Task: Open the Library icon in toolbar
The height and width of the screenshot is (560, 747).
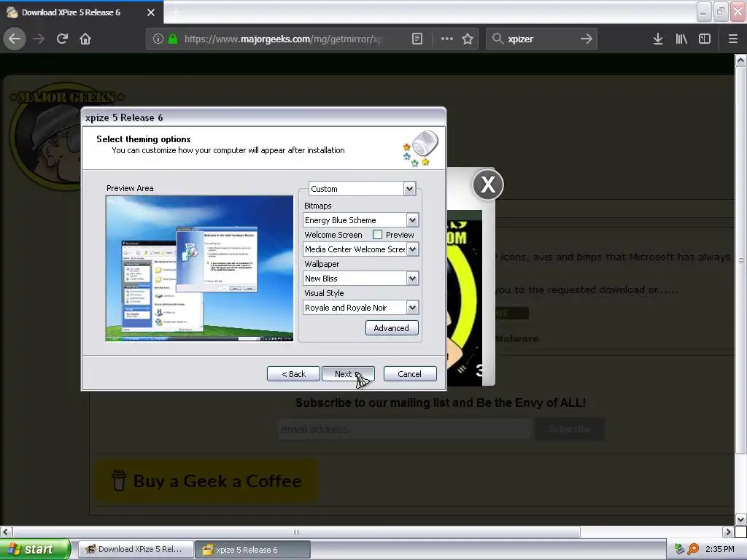Action: [x=681, y=39]
